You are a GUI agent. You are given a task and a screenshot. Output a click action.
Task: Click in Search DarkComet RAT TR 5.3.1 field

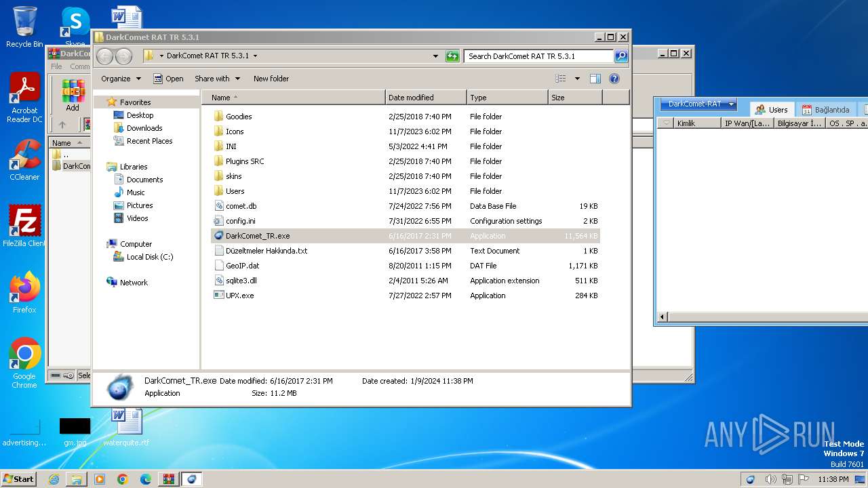pyautogui.click(x=539, y=56)
